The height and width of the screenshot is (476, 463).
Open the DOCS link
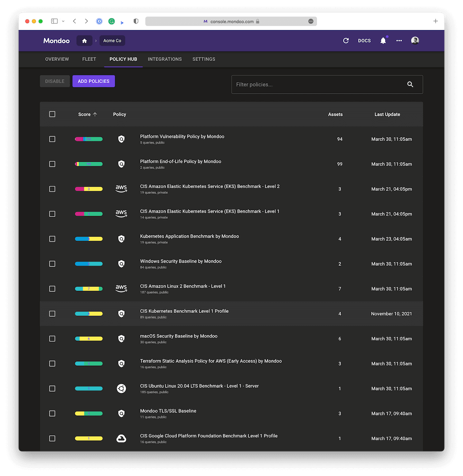(364, 40)
